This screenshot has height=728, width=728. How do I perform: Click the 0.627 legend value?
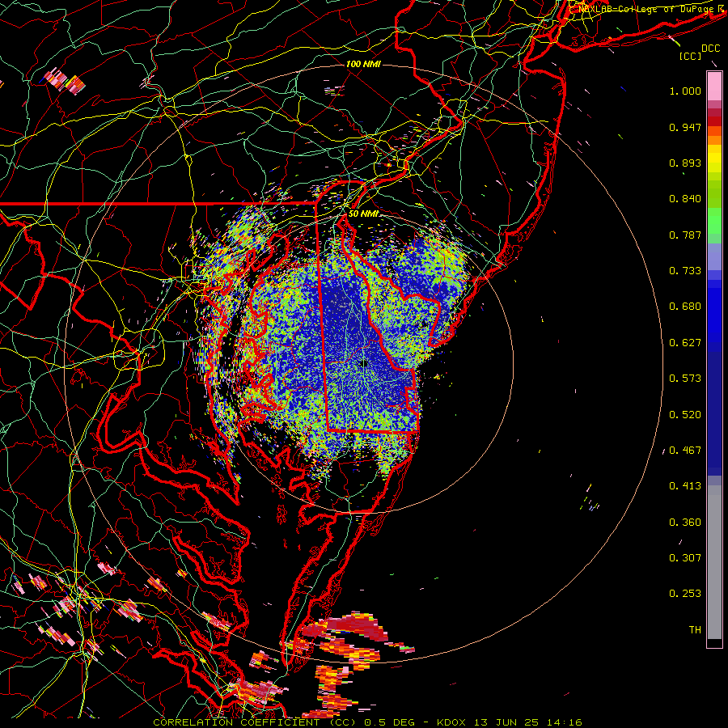coord(685,343)
